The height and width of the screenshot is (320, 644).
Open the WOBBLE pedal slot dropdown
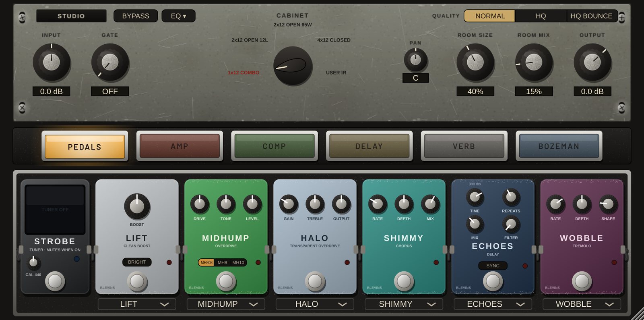pos(582,304)
